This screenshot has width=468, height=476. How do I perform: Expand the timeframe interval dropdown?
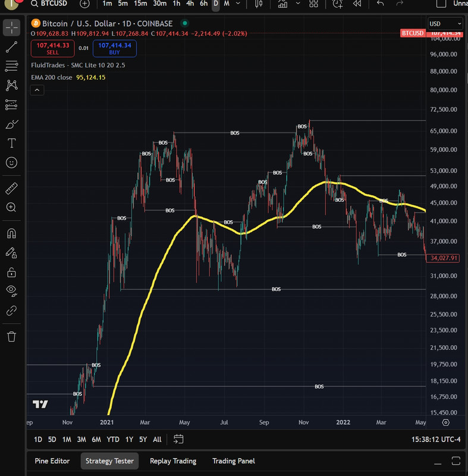(238, 4)
